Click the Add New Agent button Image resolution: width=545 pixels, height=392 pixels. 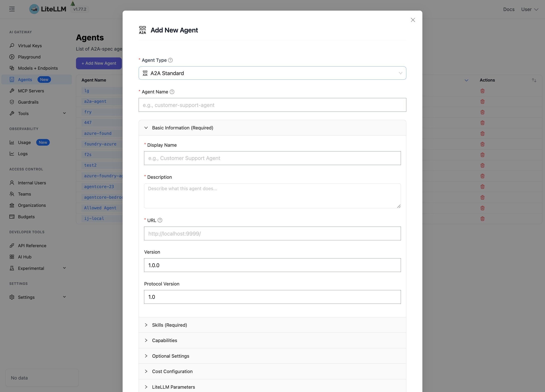tap(99, 63)
